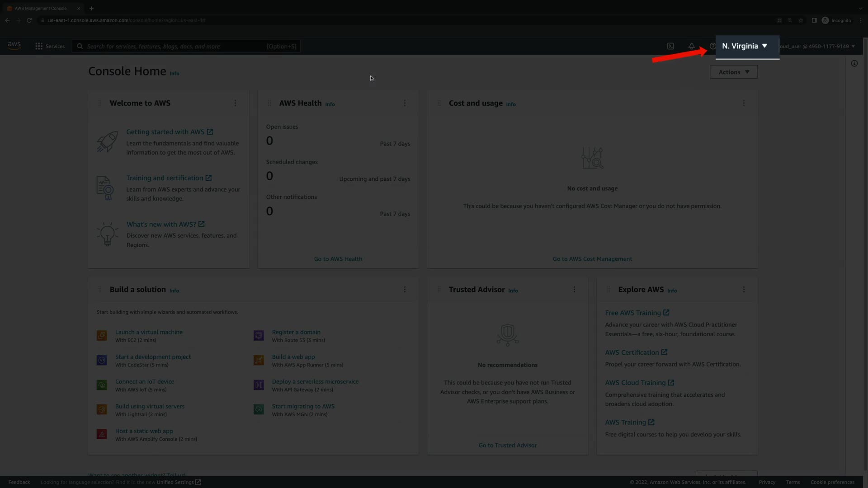Click the info panel icon at right edge

click(x=854, y=63)
